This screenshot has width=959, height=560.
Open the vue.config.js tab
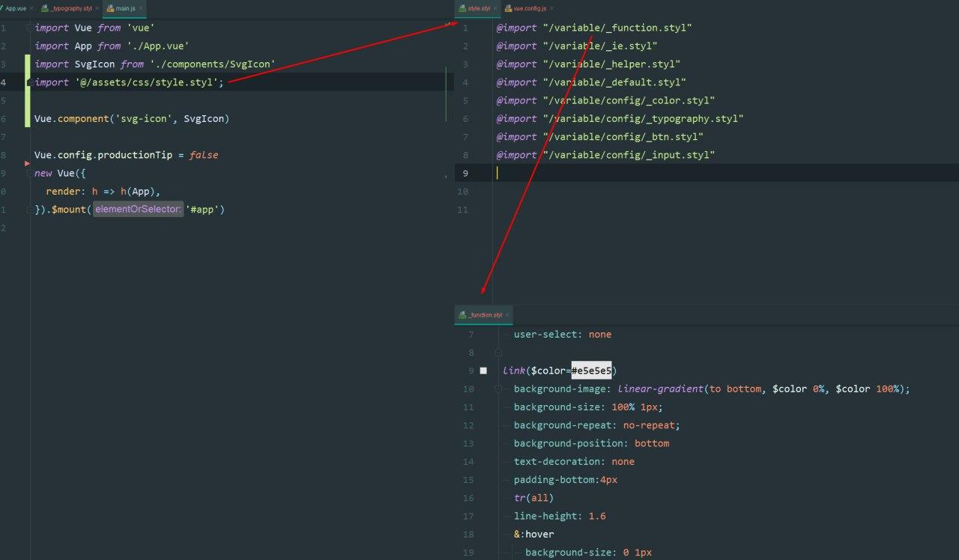coord(530,8)
